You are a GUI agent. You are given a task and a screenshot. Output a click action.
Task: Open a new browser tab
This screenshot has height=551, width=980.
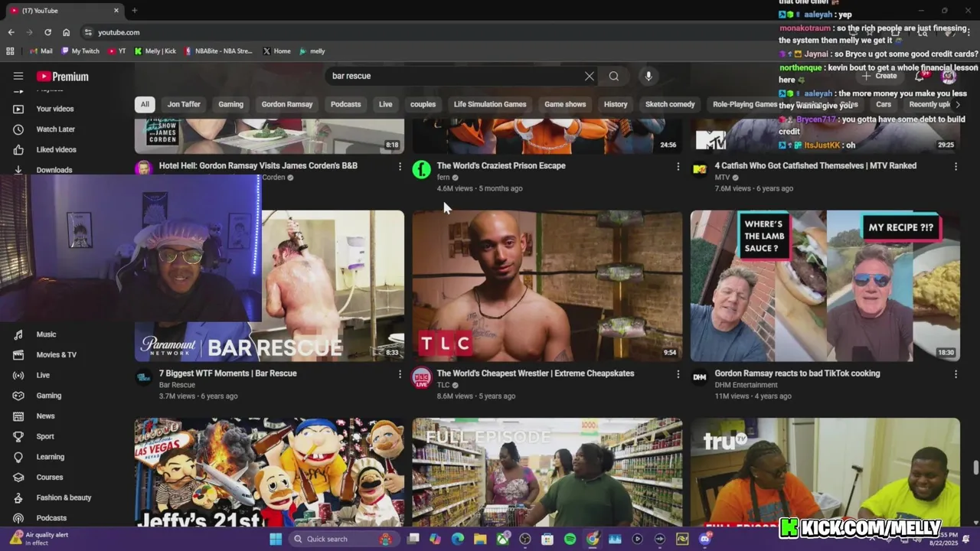tap(134, 10)
